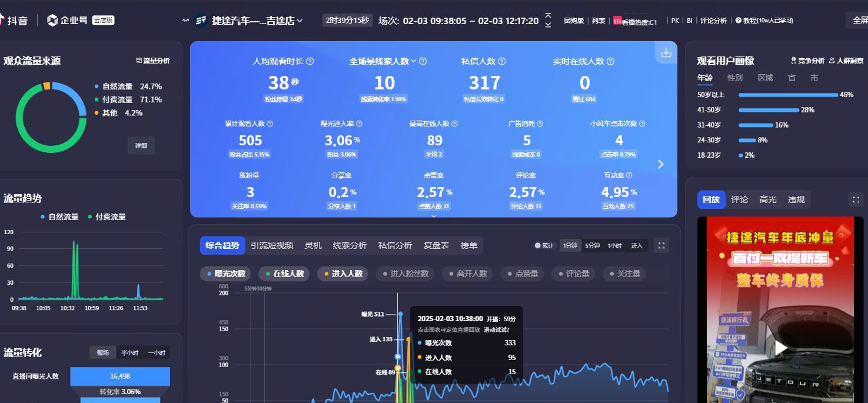
Task: Enable the 点赞量 chart series
Action: point(523,274)
